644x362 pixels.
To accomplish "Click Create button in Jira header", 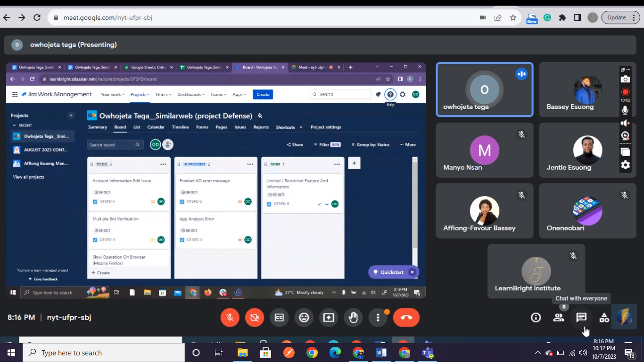I will tap(263, 94).
